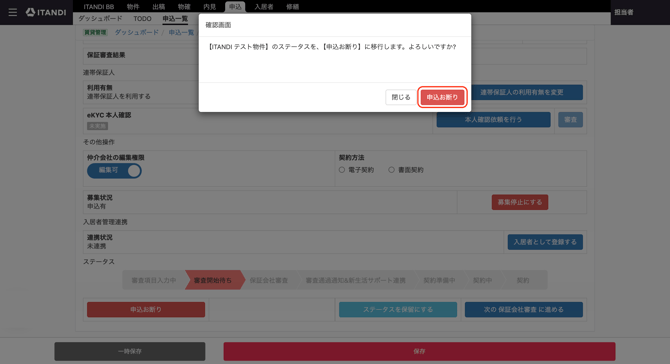The width and height of the screenshot is (670, 364).
Task: Open the 申込 top menu tab
Action: click(x=235, y=7)
